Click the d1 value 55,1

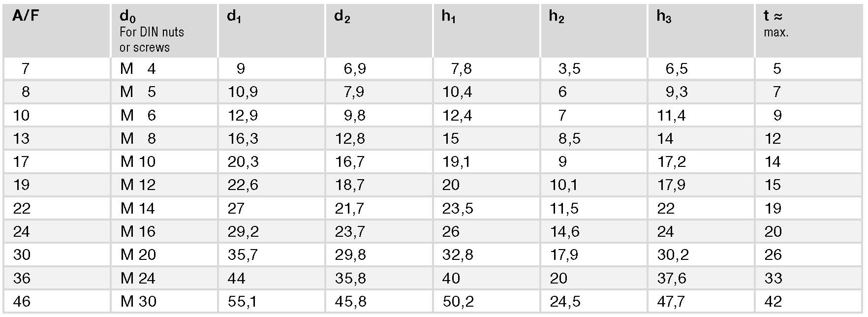(242, 301)
